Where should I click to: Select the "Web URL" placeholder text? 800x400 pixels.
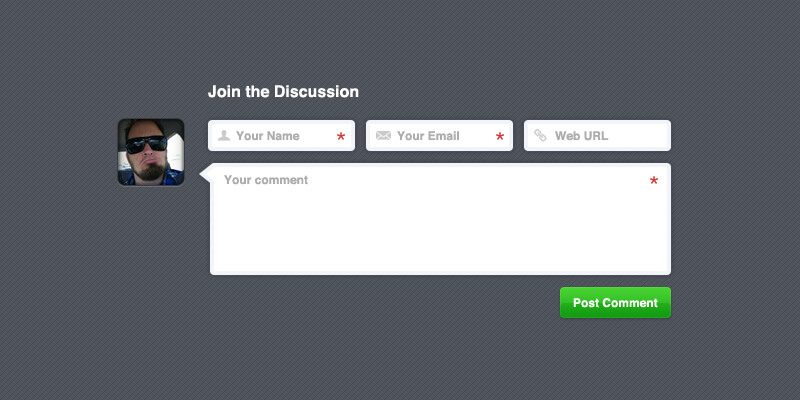582,136
